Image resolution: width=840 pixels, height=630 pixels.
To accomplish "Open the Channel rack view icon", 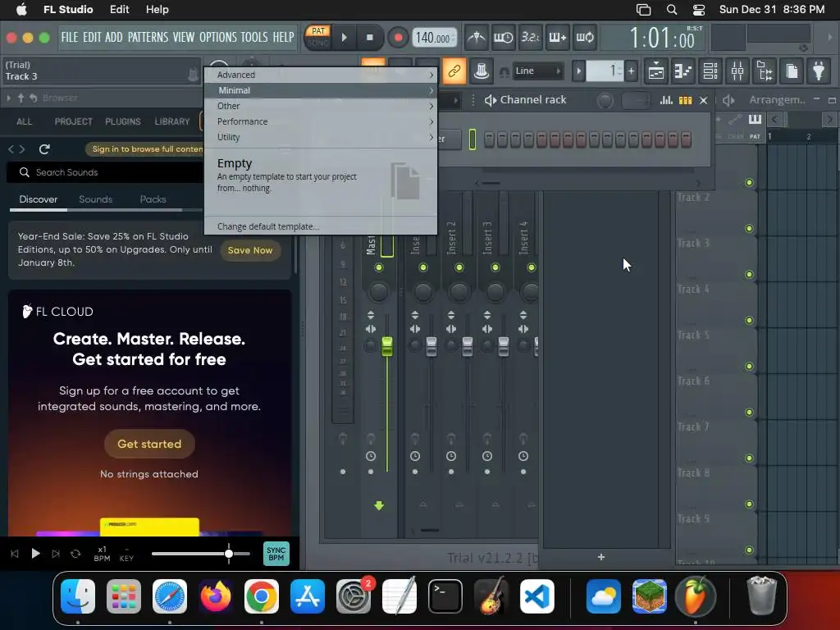I will (x=710, y=71).
